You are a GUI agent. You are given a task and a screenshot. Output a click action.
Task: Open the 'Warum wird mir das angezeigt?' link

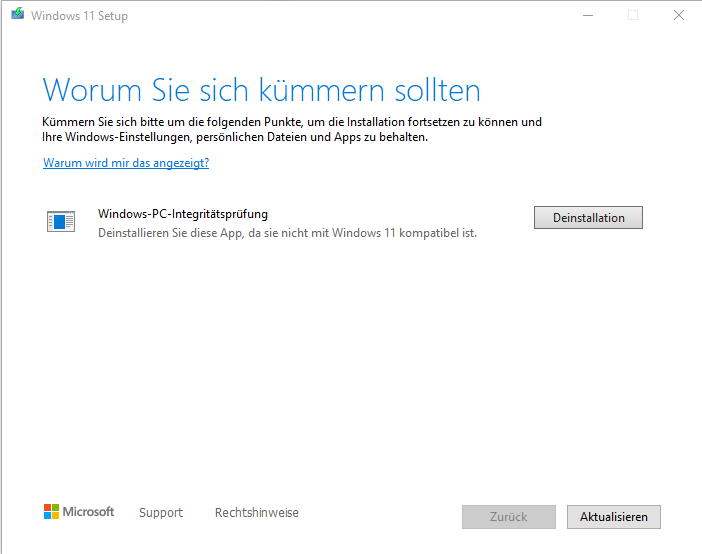(x=126, y=163)
